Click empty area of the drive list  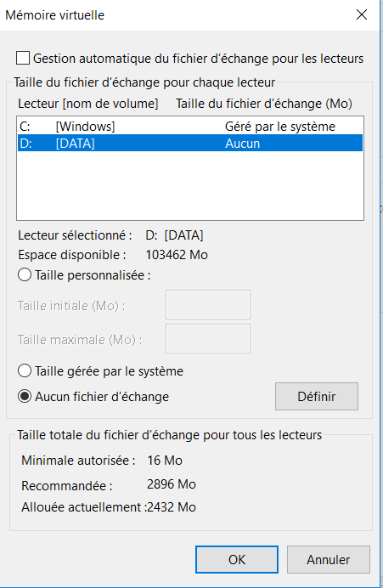point(190,185)
